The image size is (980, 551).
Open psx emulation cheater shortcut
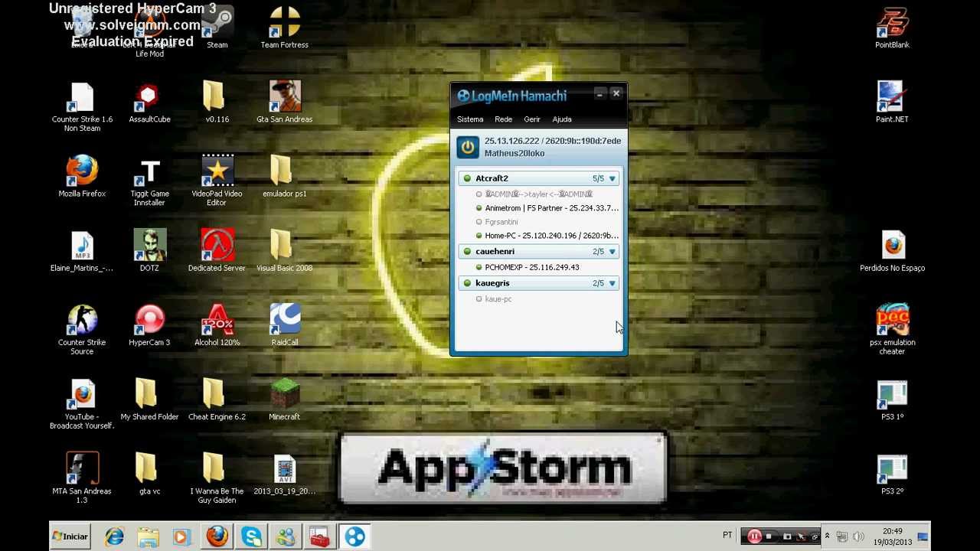[892, 330]
